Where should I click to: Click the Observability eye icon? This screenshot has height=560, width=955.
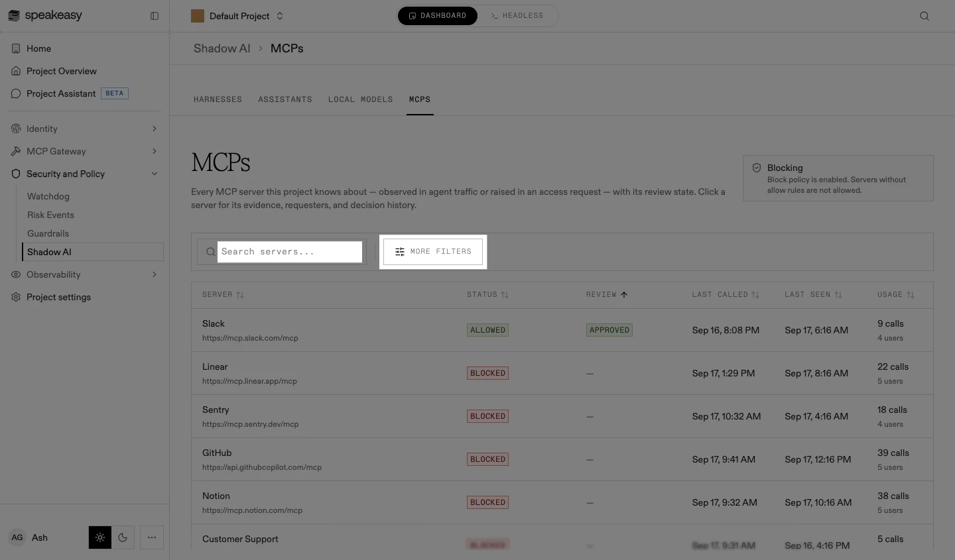click(x=16, y=274)
